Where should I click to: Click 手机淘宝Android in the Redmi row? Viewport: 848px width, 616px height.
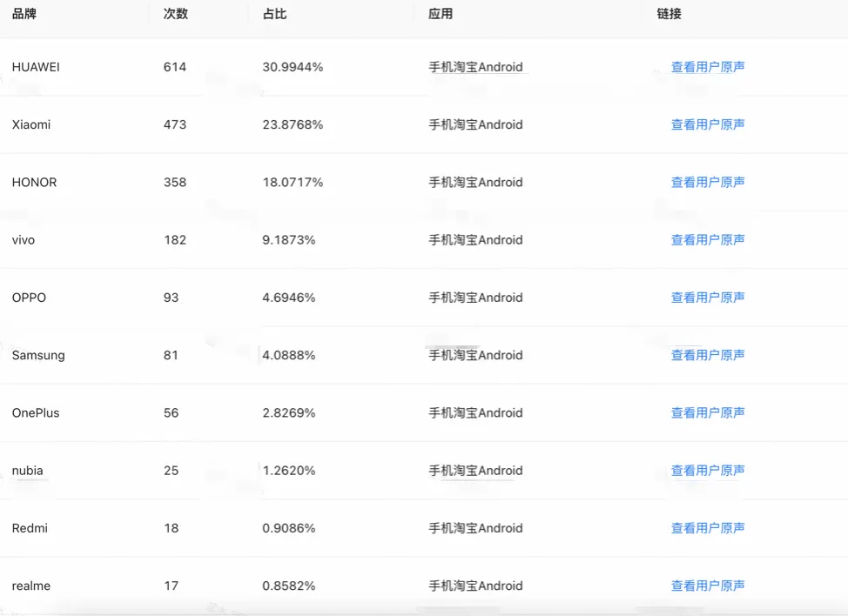[476, 528]
